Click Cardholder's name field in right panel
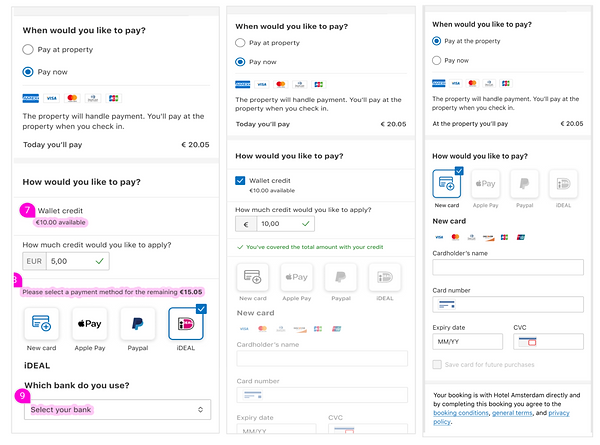Image resolution: width=600 pixels, height=445 pixels. click(x=508, y=267)
